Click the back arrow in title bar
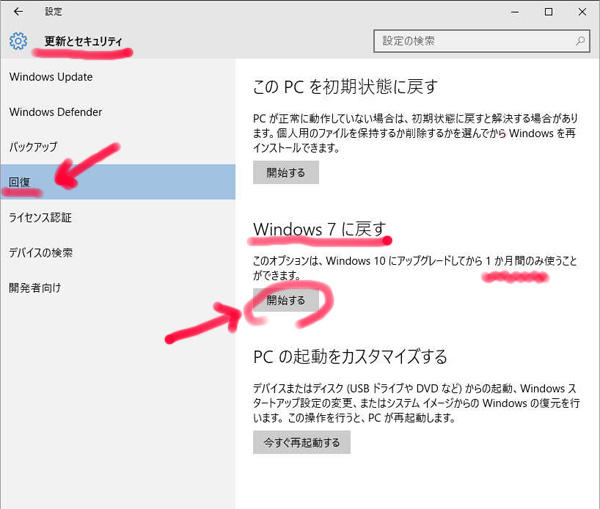Screen dimensions: 600x509 18,11
